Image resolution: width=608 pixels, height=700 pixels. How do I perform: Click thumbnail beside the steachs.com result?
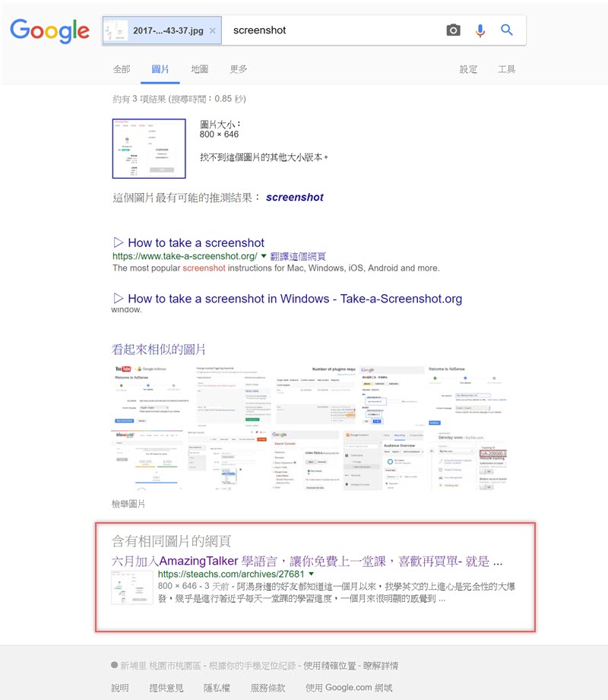132,587
